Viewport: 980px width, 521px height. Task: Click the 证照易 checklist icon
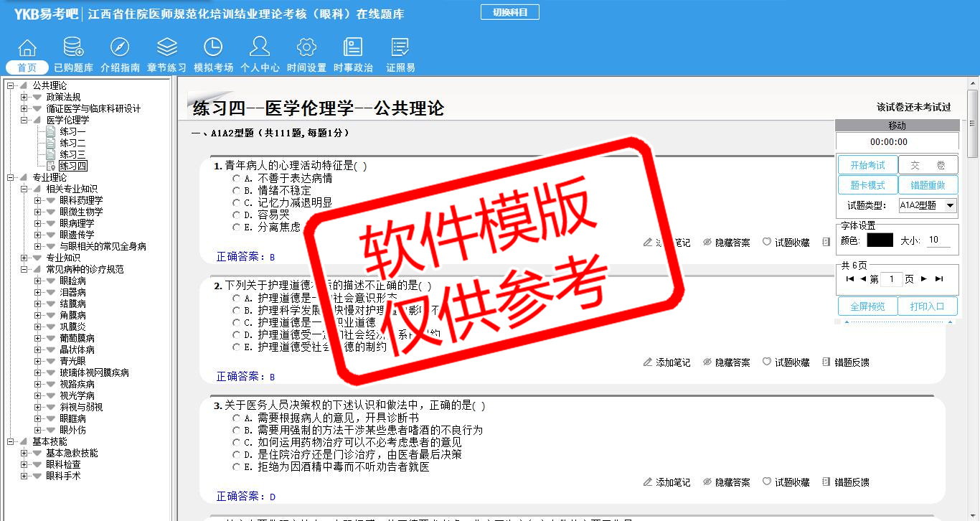(x=400, y=48)
